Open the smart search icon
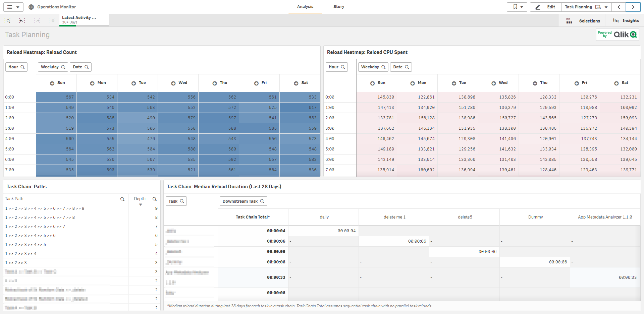Screen dimensions: 644x314 click(x=7, y=21)
